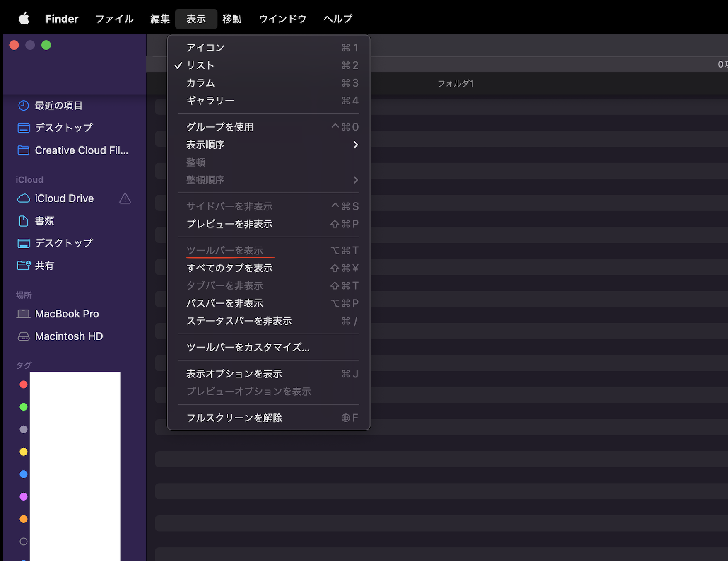
Task: Click the iCloud Drive cloud icon
Action: [x=24, y=198]
